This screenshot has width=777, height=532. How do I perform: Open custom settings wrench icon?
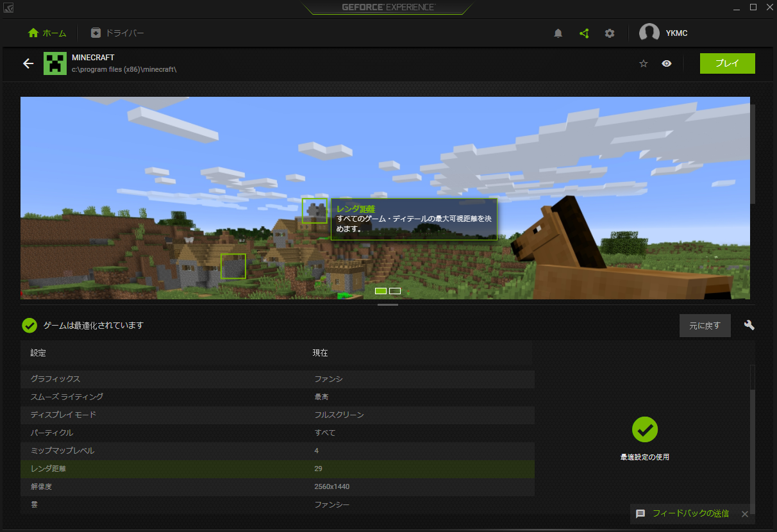coord(749,325)
